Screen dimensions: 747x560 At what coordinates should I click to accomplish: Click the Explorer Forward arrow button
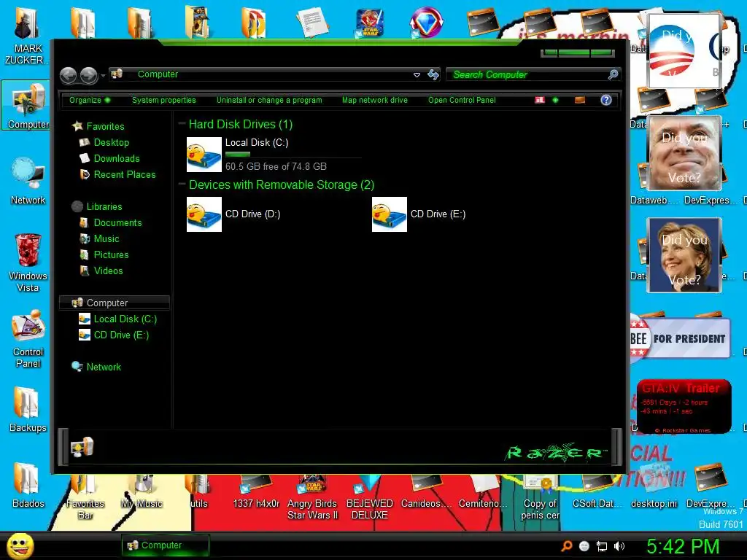88,75
